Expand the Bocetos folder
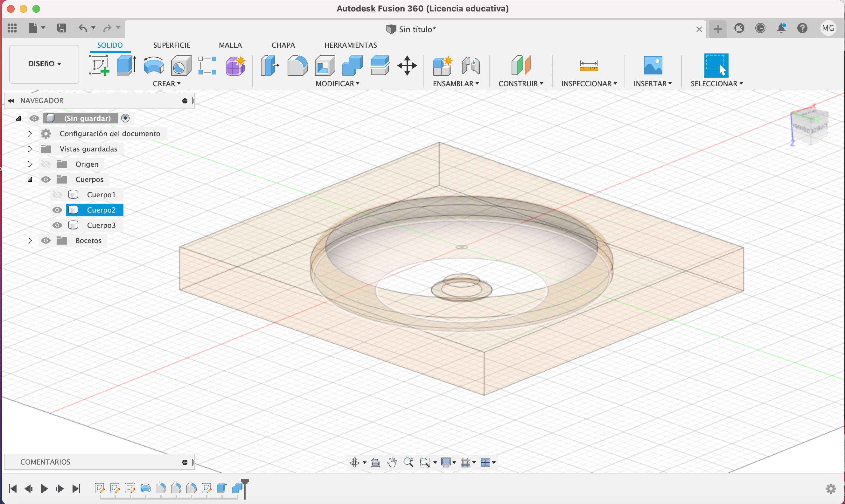 pyautogui.click(x=30, y=241)
